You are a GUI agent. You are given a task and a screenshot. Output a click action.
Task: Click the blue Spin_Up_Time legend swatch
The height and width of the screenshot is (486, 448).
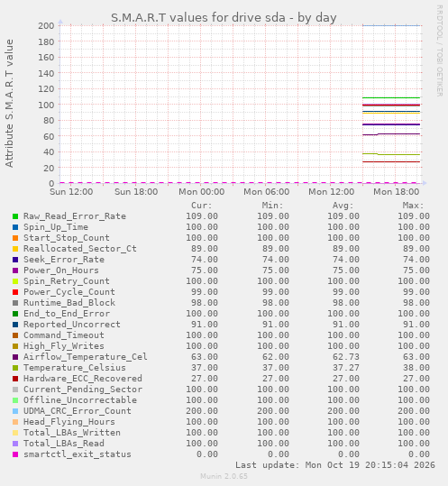[x=15, y=227]
